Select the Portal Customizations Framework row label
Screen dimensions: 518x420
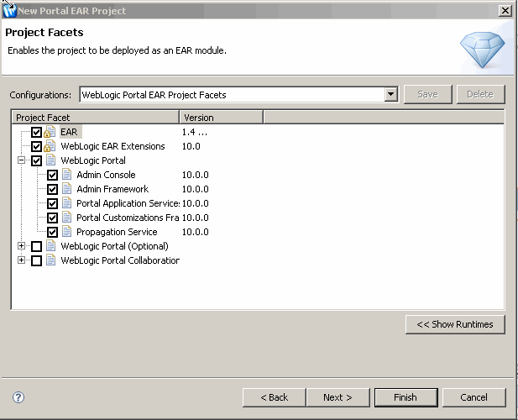tap(128, 218)
